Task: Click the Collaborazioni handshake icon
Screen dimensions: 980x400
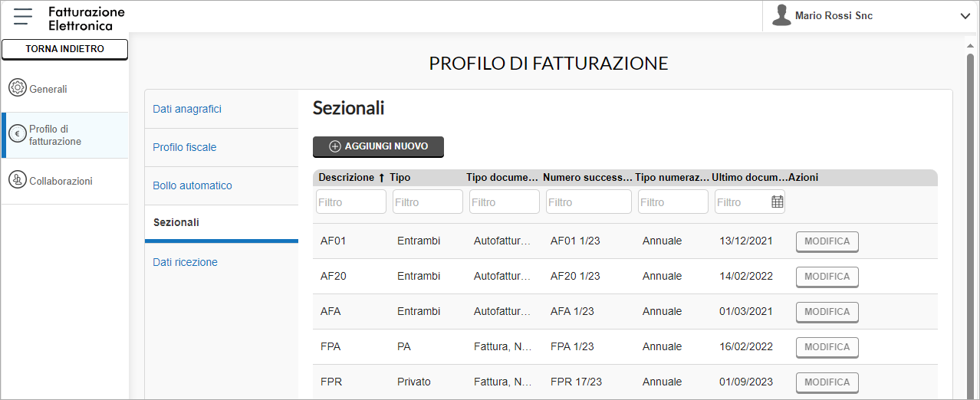Action: point(17,181)
